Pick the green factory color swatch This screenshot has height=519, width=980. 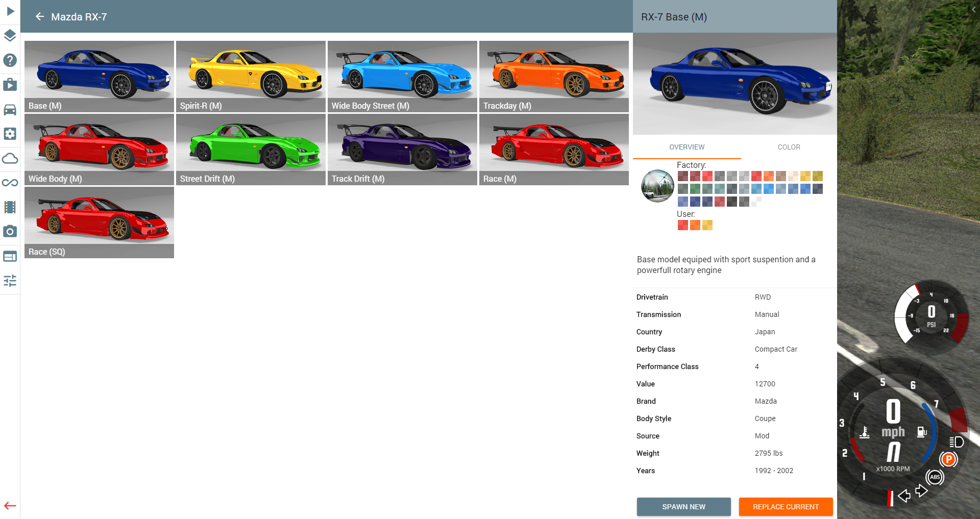click(695, 189)
